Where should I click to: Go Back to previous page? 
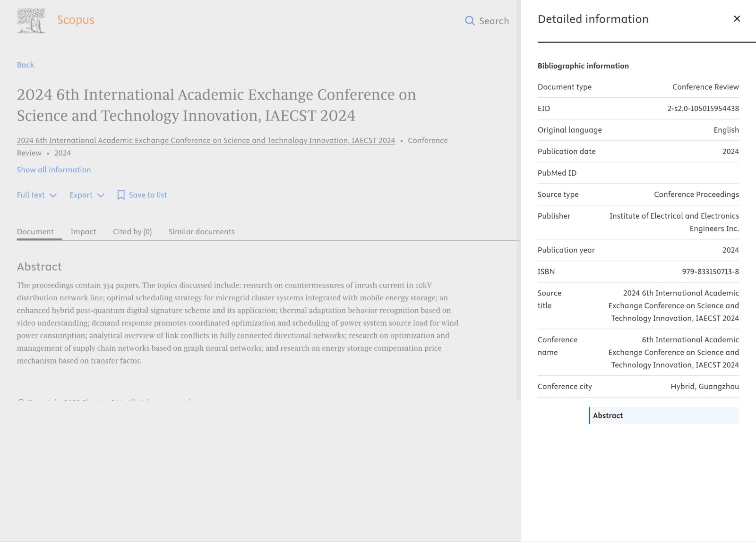[26, 65]
